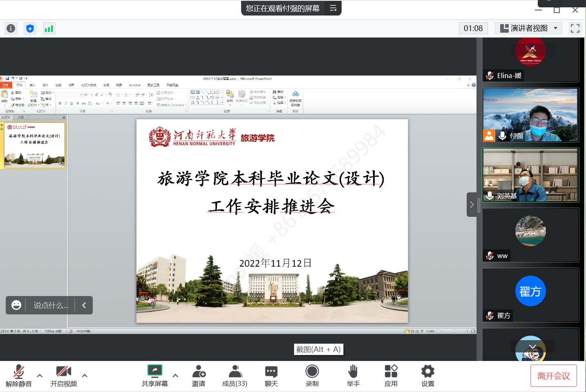Check the green network signal bars icon
The height and width of the screenshot is (392, 586).
point(49,28)
